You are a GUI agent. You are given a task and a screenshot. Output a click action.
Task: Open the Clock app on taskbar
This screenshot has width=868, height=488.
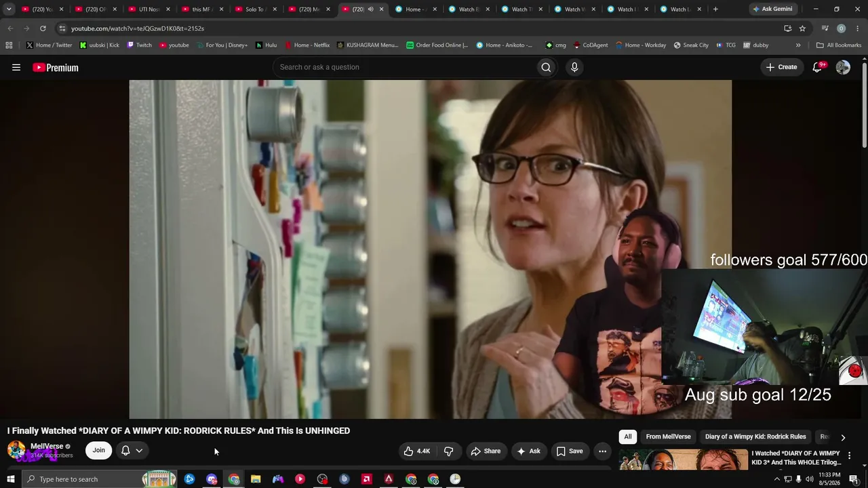455,479
